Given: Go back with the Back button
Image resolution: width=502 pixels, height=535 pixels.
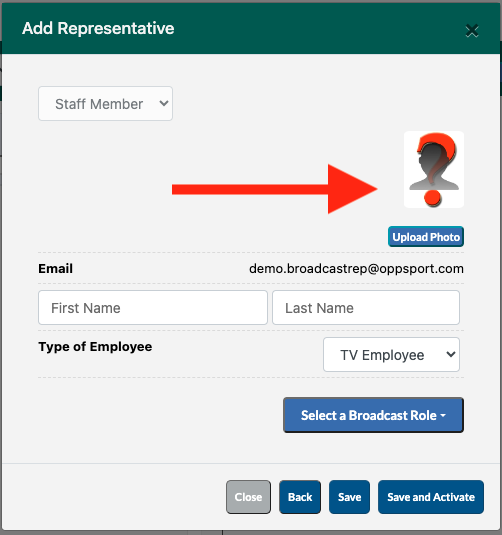Looking at the screenshot, I should (300, 497).
